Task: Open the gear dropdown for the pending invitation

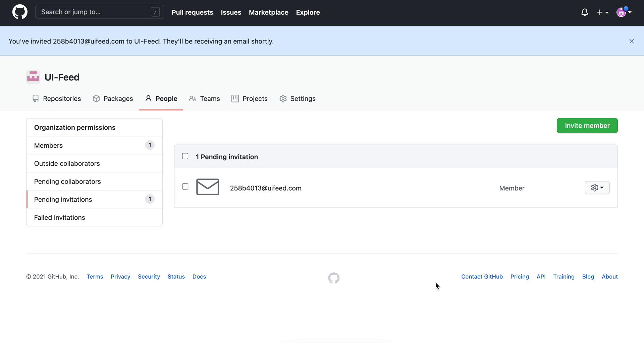Action: click(x=597, y=188)
